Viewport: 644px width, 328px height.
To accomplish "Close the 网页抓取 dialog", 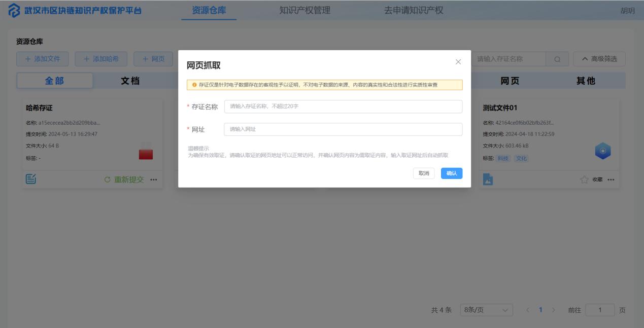I will coord(457,62).
